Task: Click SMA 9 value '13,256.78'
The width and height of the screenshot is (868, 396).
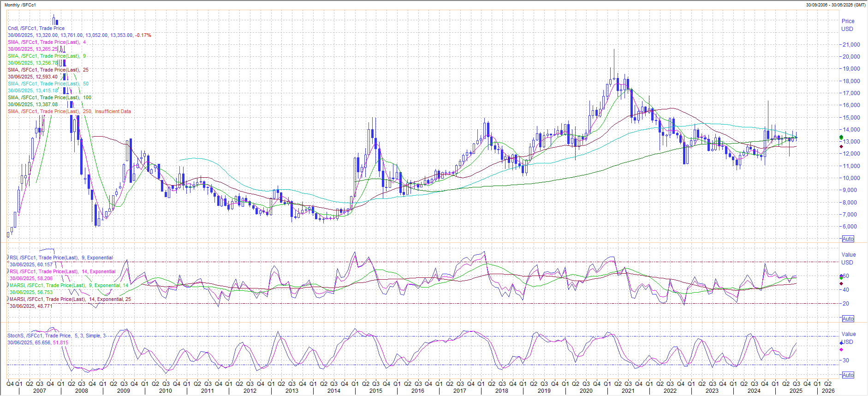Action: click(x=47, y=63)
